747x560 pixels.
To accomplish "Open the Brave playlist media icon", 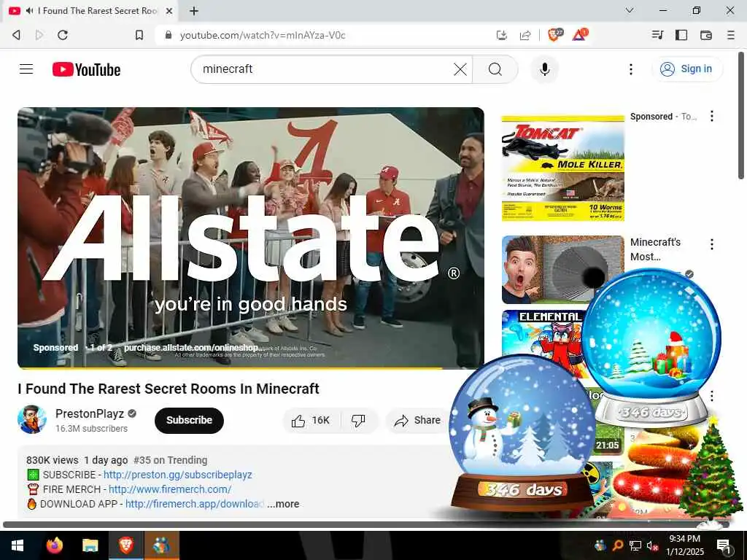I will [657, 35].
